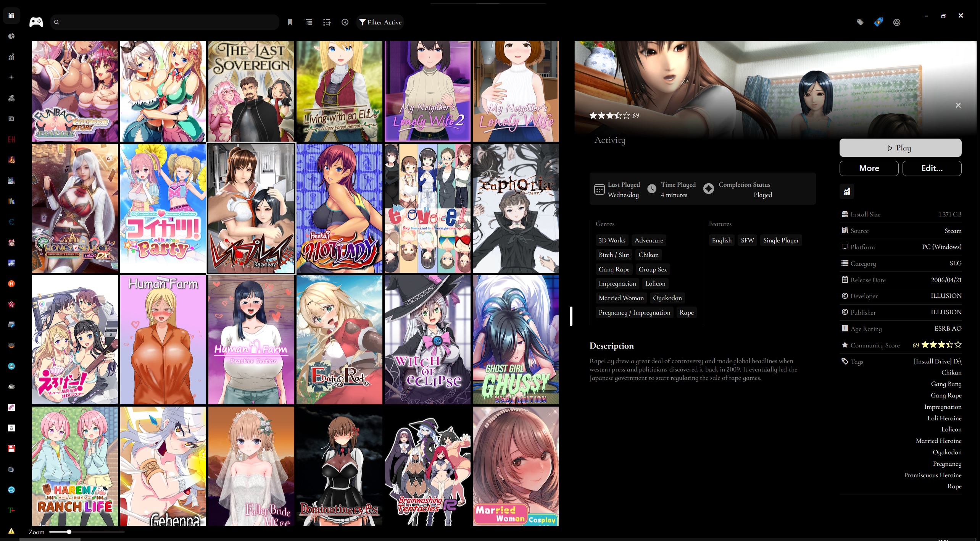The image size is (980, 541).
Task: Click the printer with feather sidebar icon
Action: [x=11, y=325]
